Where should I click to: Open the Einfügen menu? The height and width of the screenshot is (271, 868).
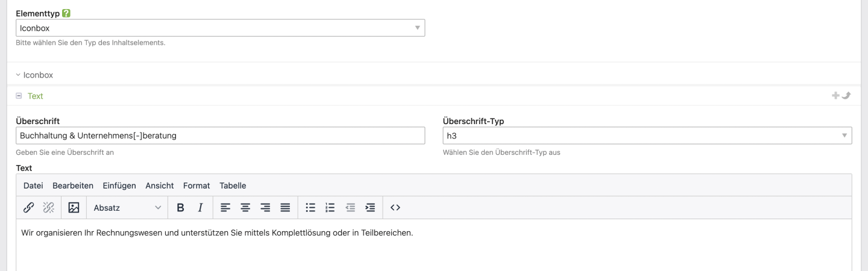[119, 185]
